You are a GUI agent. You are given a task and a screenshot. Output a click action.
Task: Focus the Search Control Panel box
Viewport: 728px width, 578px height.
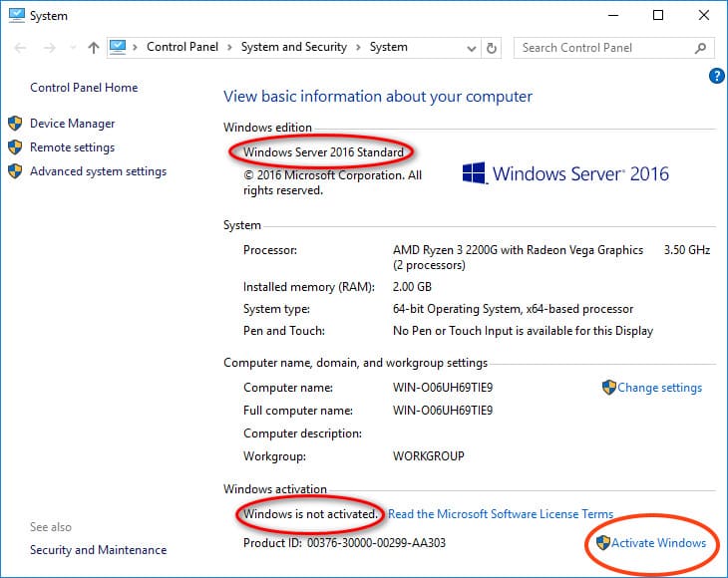click(603, 48)
